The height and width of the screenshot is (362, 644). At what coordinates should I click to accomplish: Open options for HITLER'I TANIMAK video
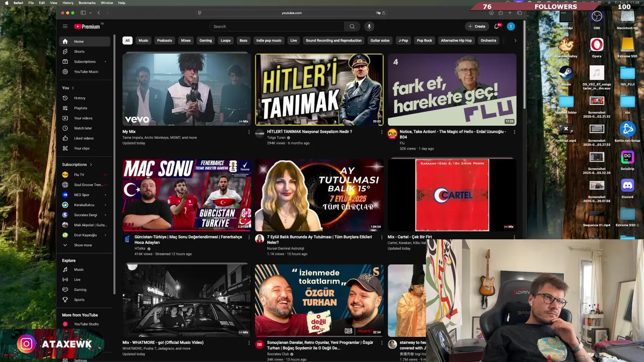[x=381, y=132]
